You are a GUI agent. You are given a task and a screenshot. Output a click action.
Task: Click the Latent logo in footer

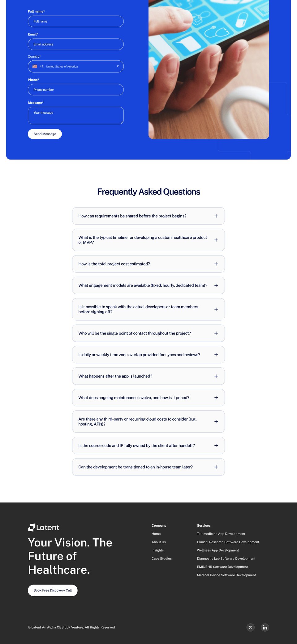[44, 527]
